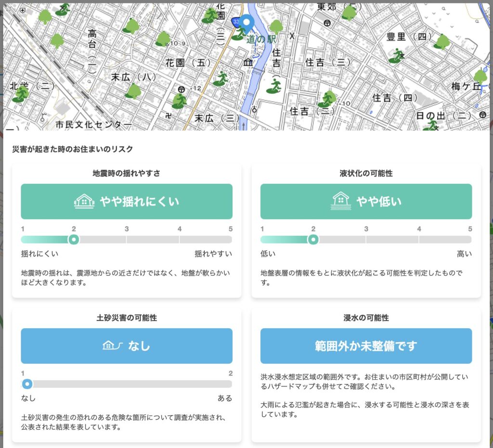
Task: Click the green やや低い liquefaction banner
Action: point(366,201)
